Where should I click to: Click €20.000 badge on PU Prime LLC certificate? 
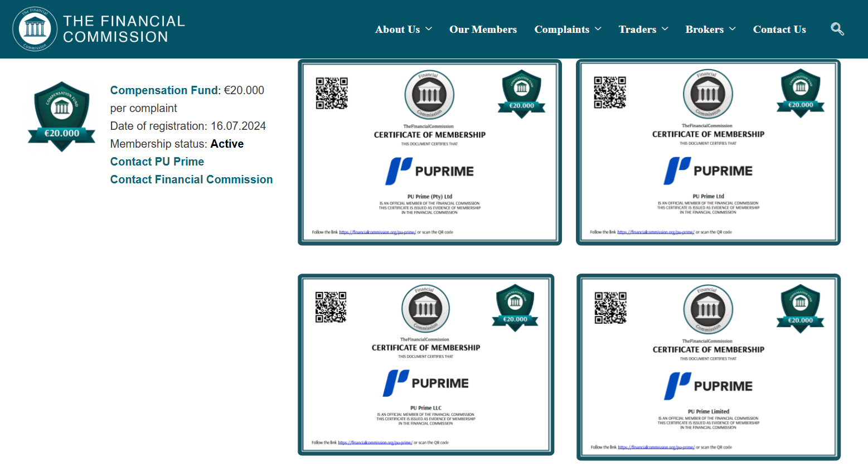515,308
